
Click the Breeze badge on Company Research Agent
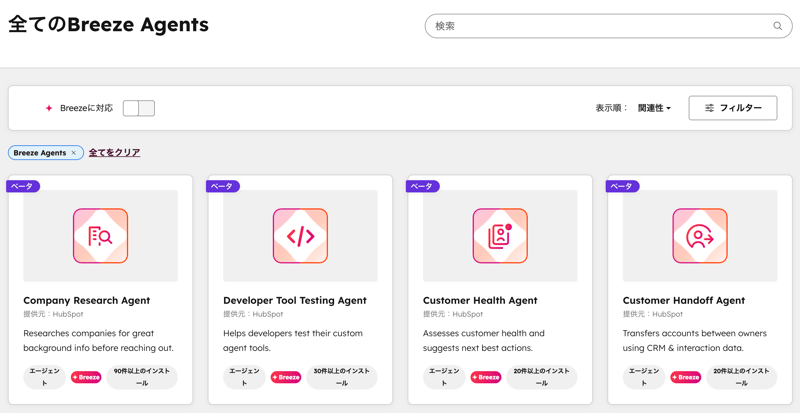pyautogui.click(x=86, y=377)
